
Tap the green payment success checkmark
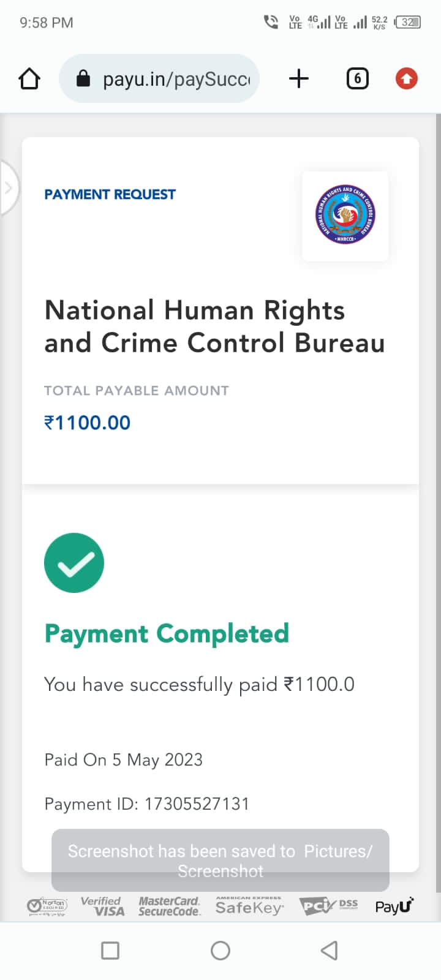click(x=74, y=563)
